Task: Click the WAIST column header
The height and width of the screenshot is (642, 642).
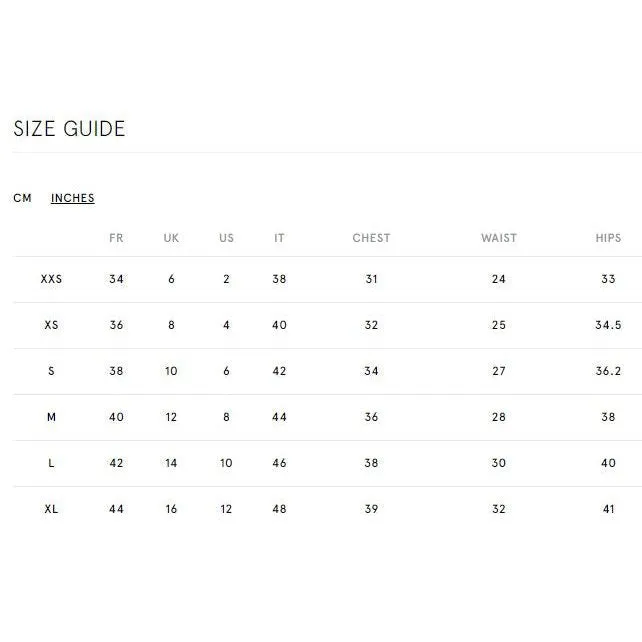Action: point(499,238)
